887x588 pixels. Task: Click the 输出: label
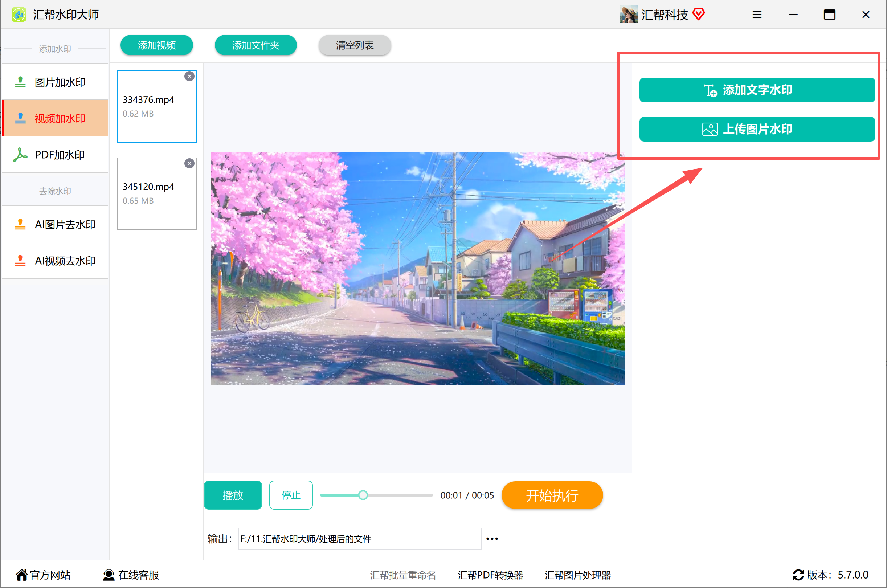coord(220,539)
